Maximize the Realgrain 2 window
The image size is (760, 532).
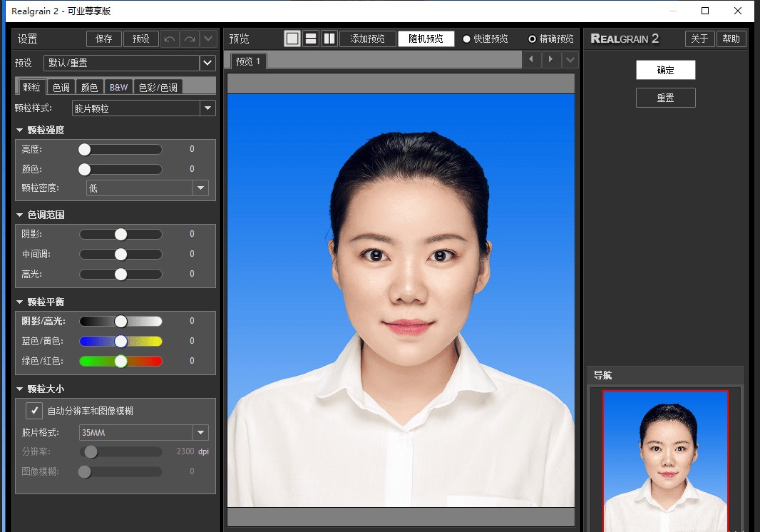click(x=705, y=11)
